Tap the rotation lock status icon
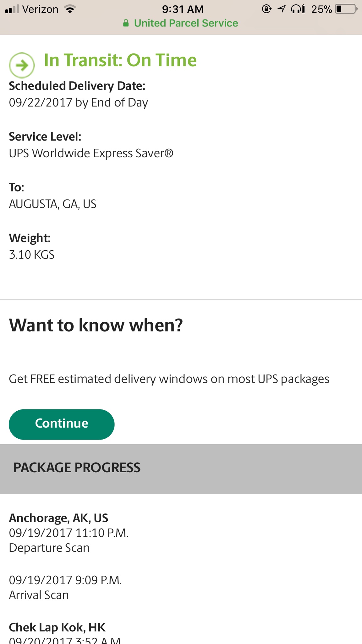This screenshot has width=362, height=644. (266, 9)
